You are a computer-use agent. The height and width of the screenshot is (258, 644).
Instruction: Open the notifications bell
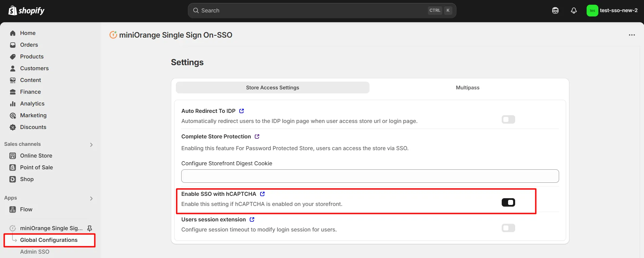pos(574,10)
